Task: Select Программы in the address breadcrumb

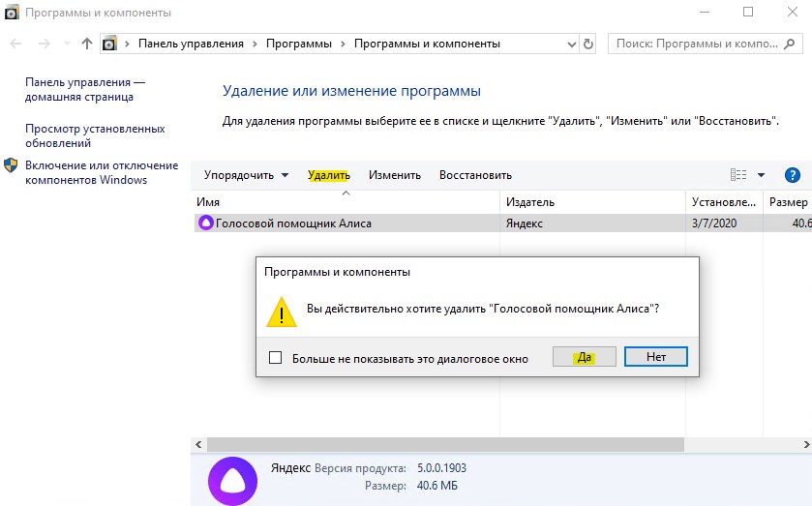Action: tap(299, 45)
